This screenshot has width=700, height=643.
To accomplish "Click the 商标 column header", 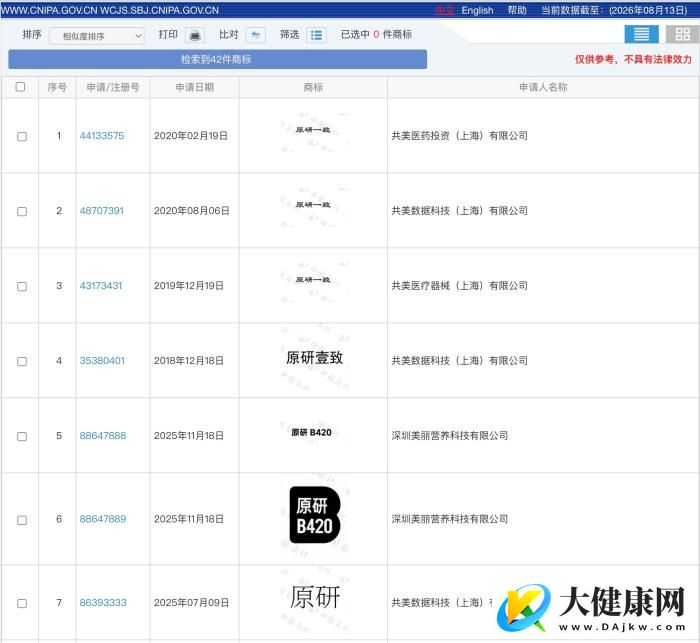I will (x=313, y=87).
